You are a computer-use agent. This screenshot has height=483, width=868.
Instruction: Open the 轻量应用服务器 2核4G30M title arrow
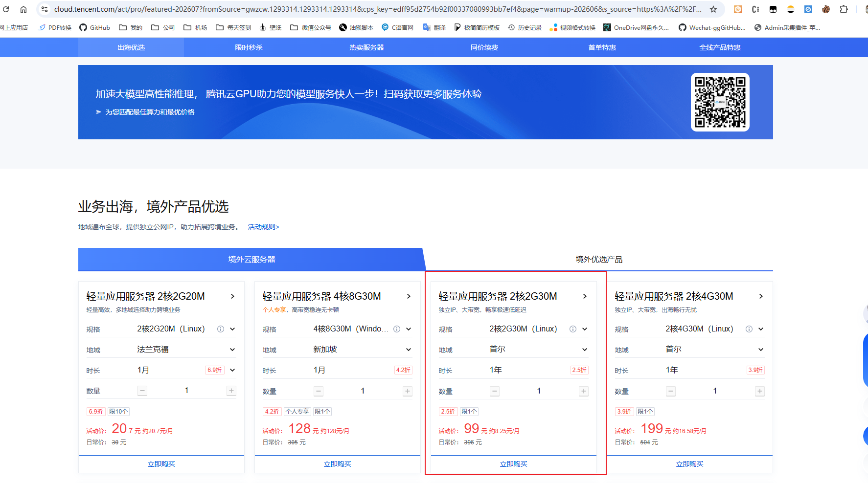(x=761, y=296)
